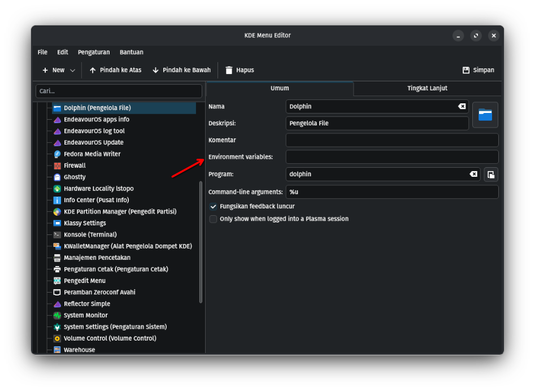Click the Dolphin (Pengelola File) row icon
The width and height of the screenshot is (535, 392).
[x=57, y=108]
